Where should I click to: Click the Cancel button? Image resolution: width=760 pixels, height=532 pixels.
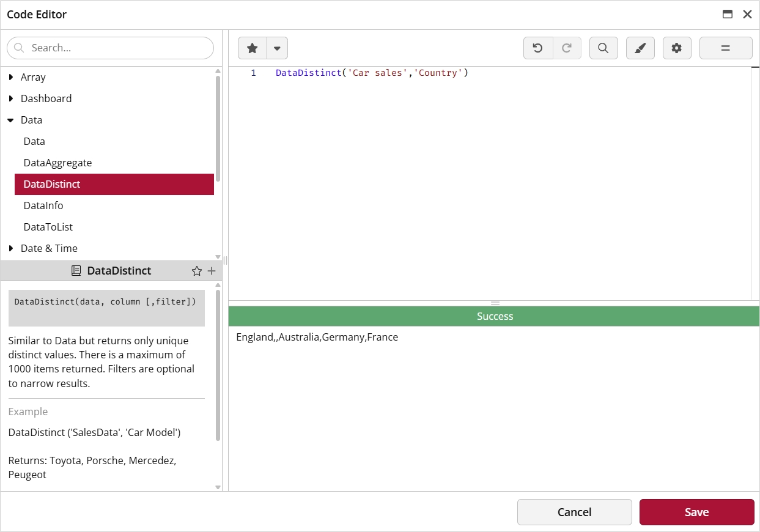pyautogui.click(x=575, y=512)
